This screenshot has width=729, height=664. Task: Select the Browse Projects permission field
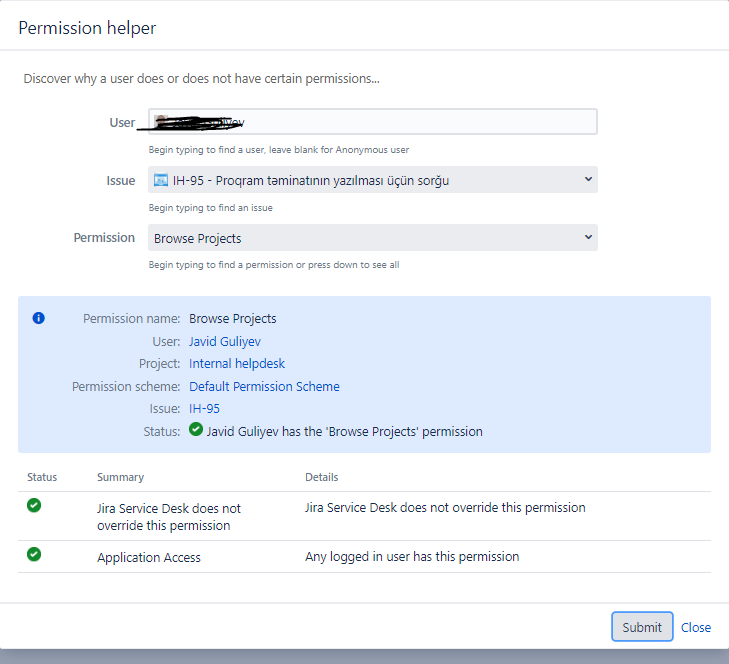point(373,238)
